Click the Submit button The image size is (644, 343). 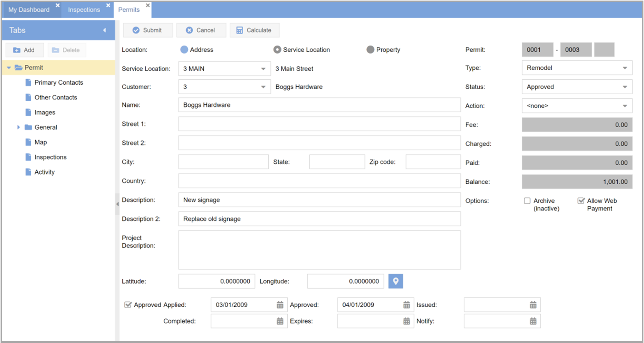tap(148, 30)
